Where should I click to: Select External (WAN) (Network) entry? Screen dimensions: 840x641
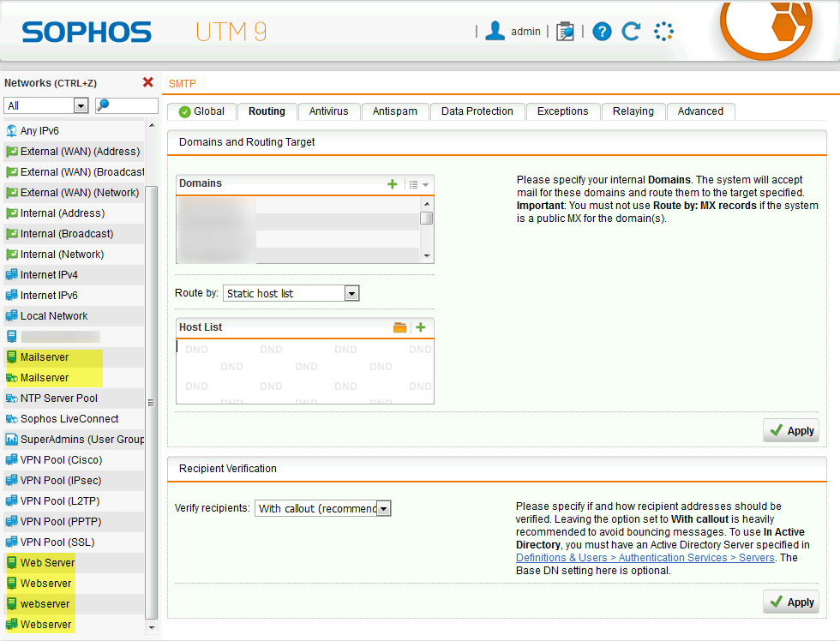(x=74, y=193)
